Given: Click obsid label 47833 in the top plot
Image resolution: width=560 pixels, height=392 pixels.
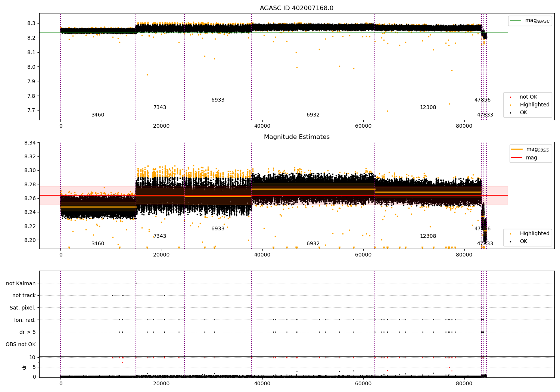Looking at the screenshot, I should [x=485, y=115].
